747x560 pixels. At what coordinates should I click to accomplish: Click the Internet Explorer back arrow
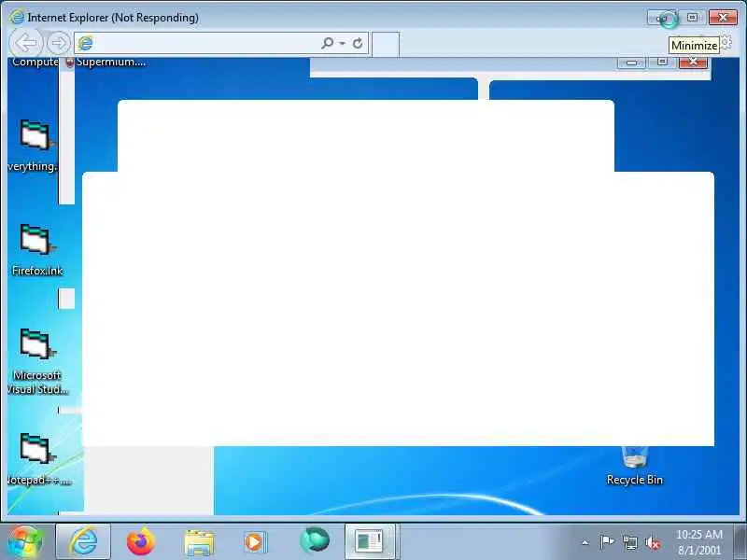(x=26, y=43)
